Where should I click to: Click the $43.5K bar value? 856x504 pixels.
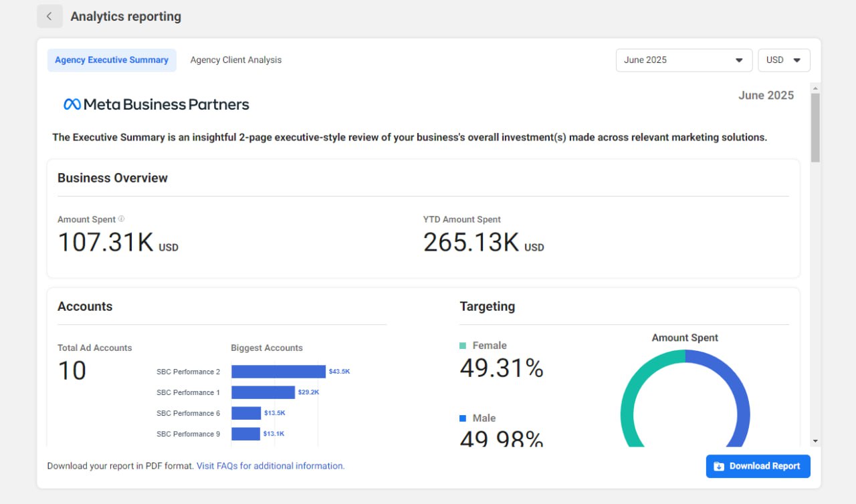(339, 372)
